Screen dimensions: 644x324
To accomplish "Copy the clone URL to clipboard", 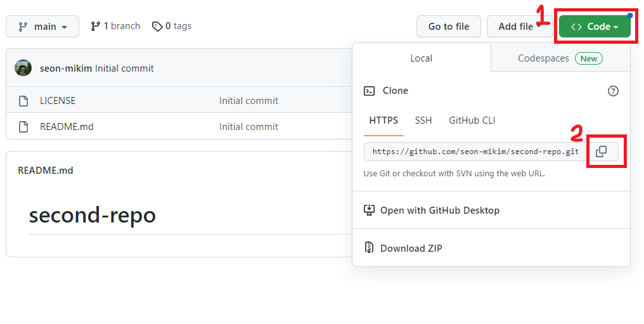I will click(x=602, y=152).
